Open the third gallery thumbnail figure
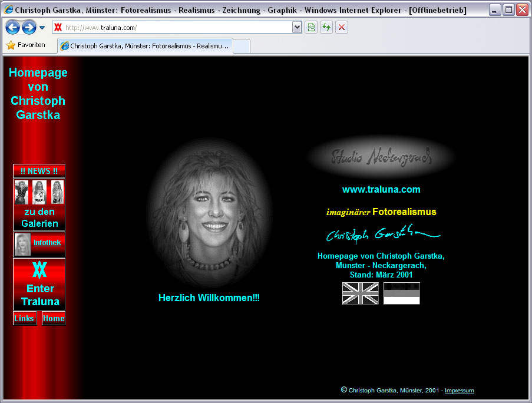Screen dimensions: 532x403 tap(57, 192)
